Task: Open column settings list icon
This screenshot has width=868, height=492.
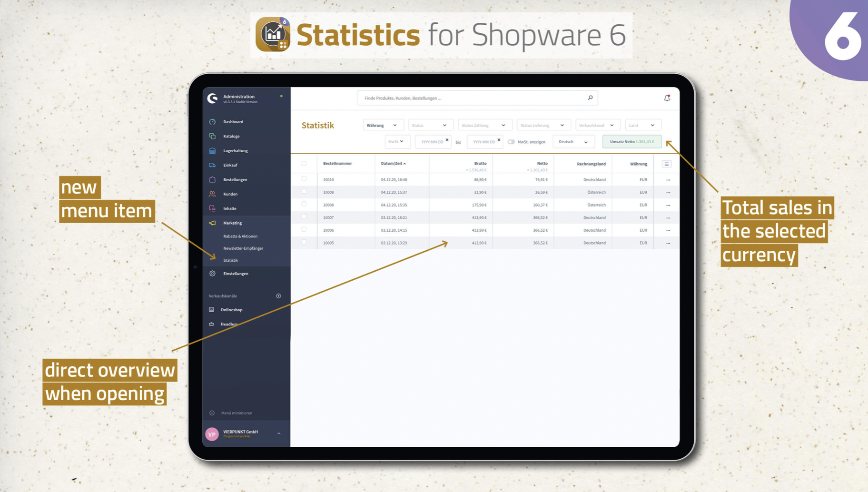Action: 667,164
